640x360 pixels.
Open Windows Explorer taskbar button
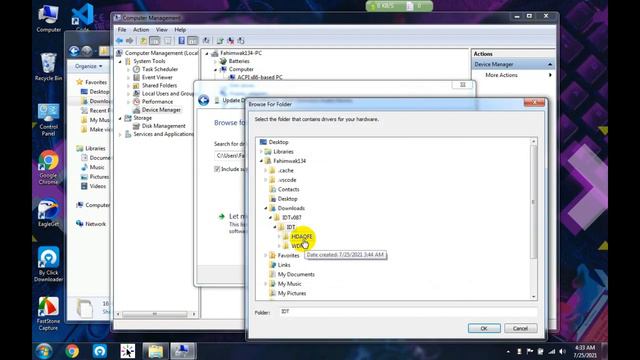(x=156, y=351)
